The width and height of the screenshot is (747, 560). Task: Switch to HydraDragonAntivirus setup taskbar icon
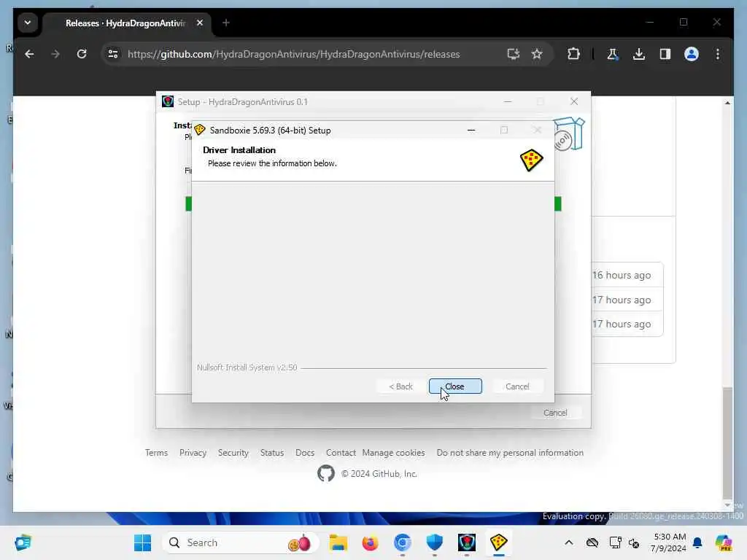point(467,542)
